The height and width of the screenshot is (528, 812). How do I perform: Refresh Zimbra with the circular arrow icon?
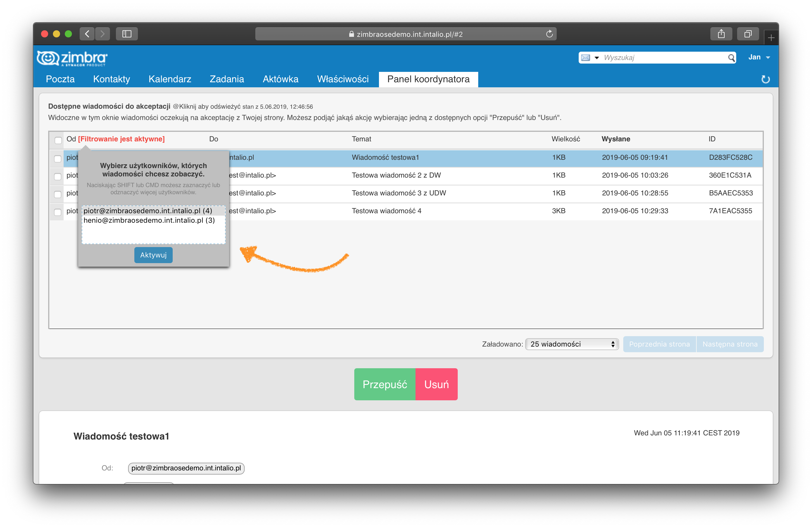(766, 79)
